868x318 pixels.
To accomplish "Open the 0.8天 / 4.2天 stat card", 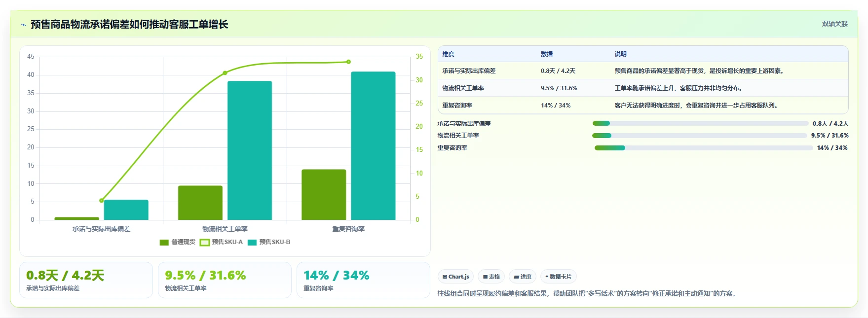I will tap(86, 280).
